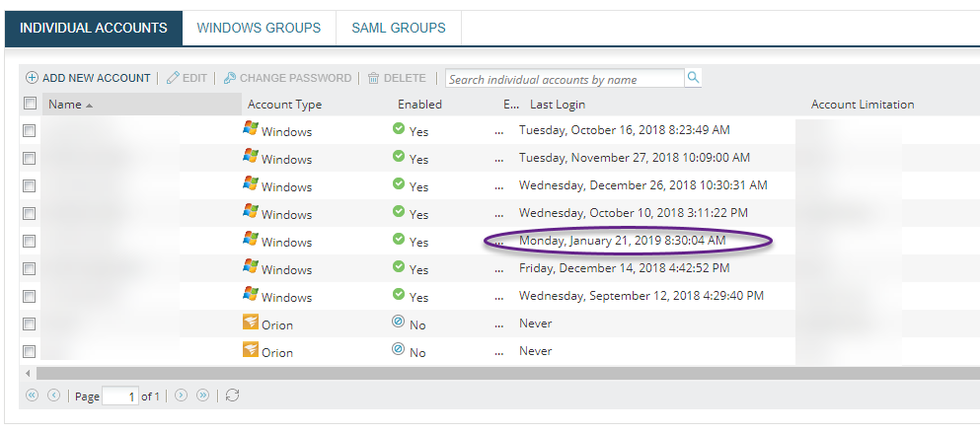Click 'Tuesday, November 27, 2018 10:09:00 AM'
The width and height of the screenshot is (980, 432).
coord(635,158)
